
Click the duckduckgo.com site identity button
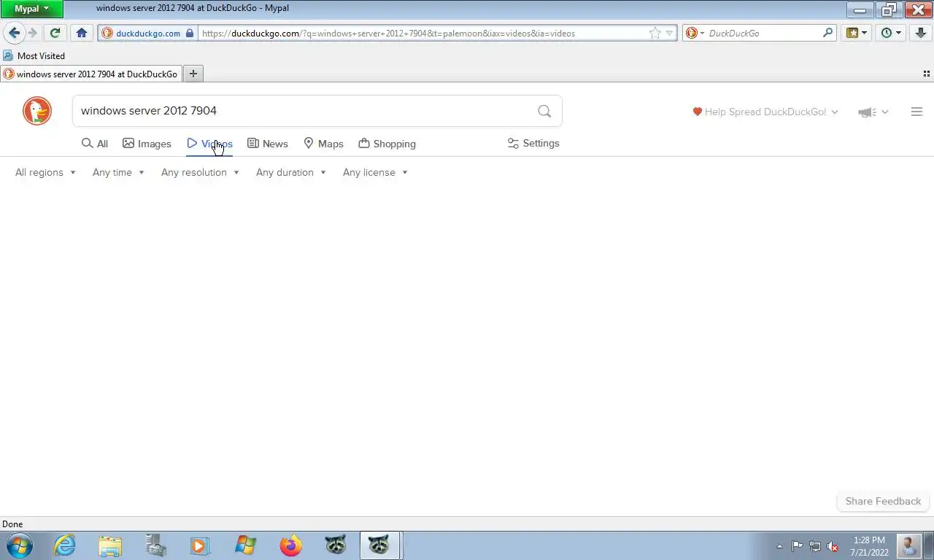click(148, 33)
